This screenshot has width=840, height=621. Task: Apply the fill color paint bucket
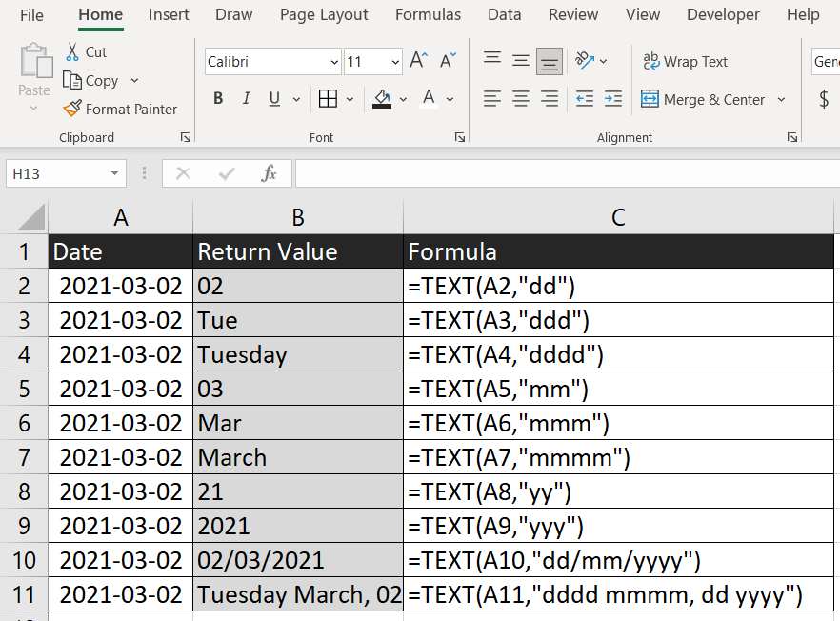pyautogui.click(x=381, y=99)
